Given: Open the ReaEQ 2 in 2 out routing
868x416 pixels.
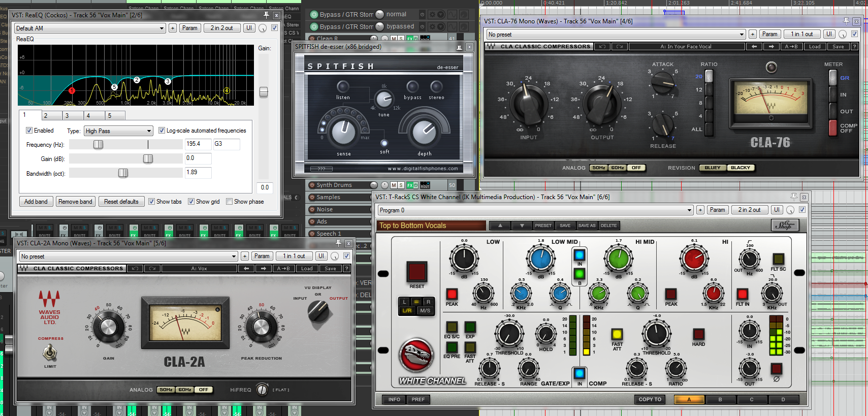Looking at the screenshot, I should [221, 28].
